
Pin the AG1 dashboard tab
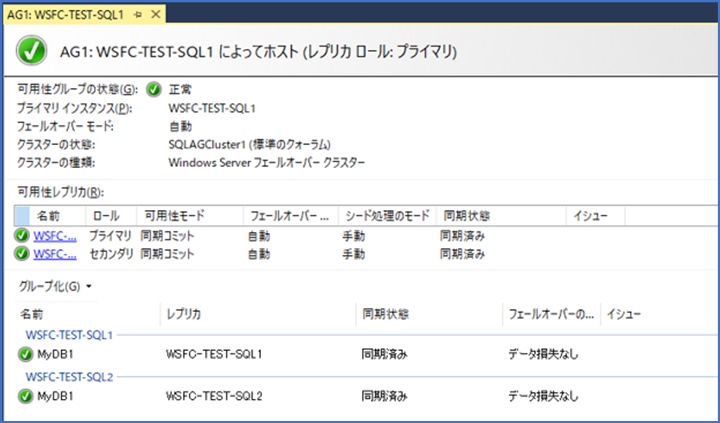[137, 15]
